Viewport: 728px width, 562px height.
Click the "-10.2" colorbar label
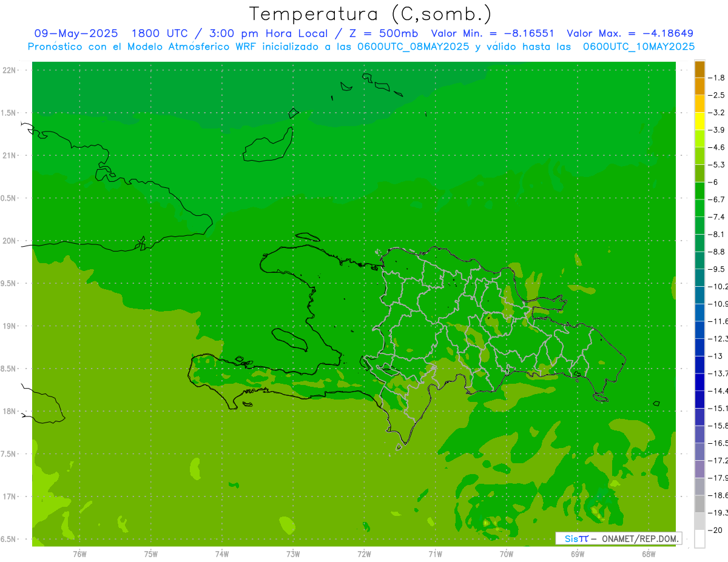(x=718, y=287)
